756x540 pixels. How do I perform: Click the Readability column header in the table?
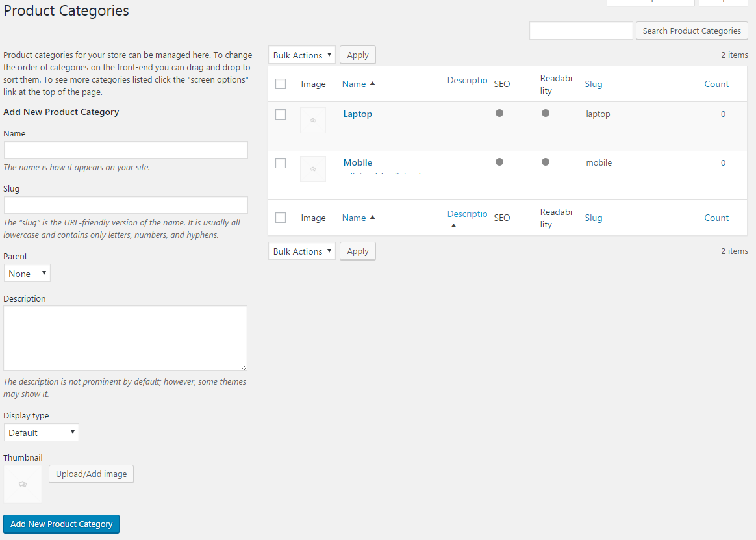(x=556, y=84)
